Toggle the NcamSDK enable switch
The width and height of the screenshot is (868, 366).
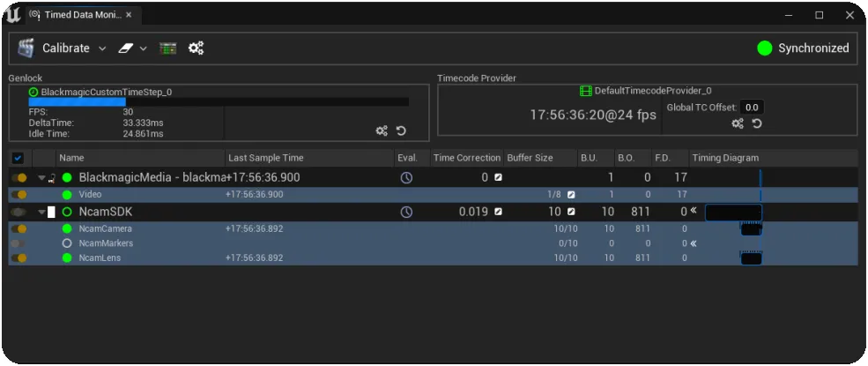[x=19, y=212]
